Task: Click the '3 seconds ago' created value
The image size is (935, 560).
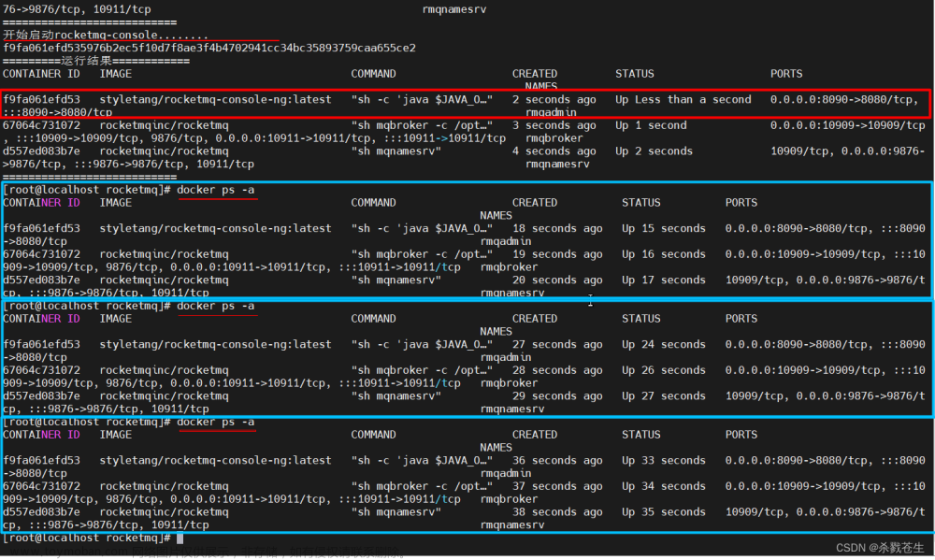Action: click(554, 125)
